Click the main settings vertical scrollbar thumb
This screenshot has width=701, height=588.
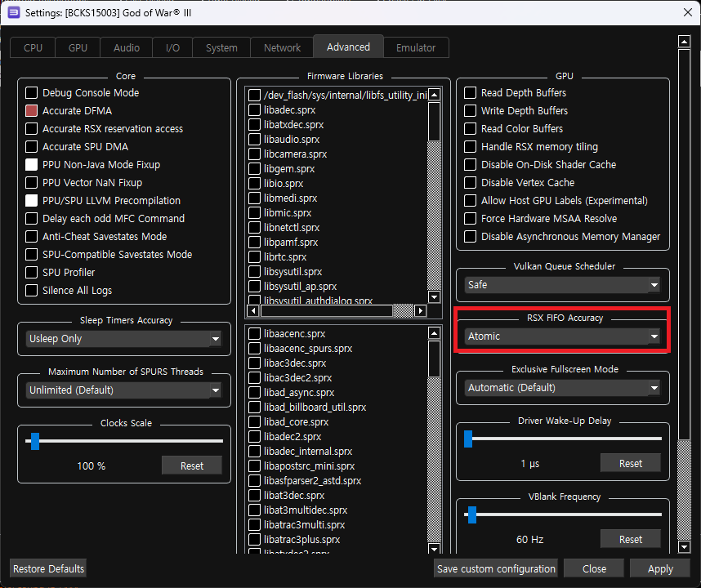(x=684, y=244)
